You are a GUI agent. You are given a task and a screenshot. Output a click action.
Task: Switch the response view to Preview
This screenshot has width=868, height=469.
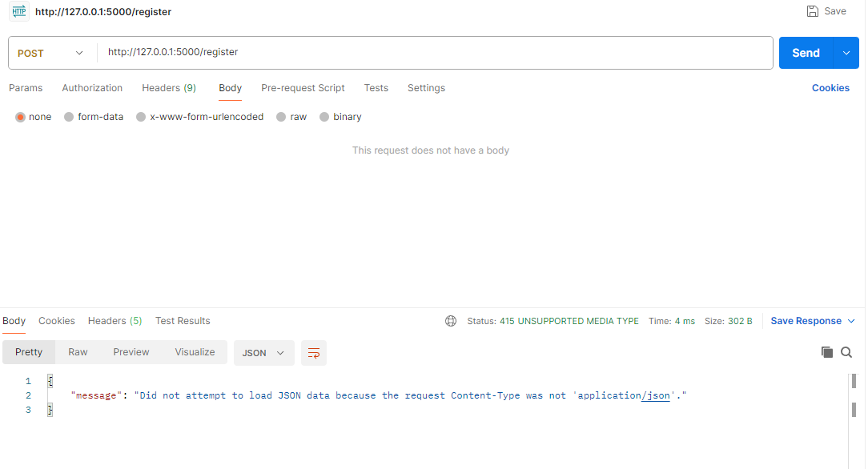pyautogui.click(x=131, y=352)
